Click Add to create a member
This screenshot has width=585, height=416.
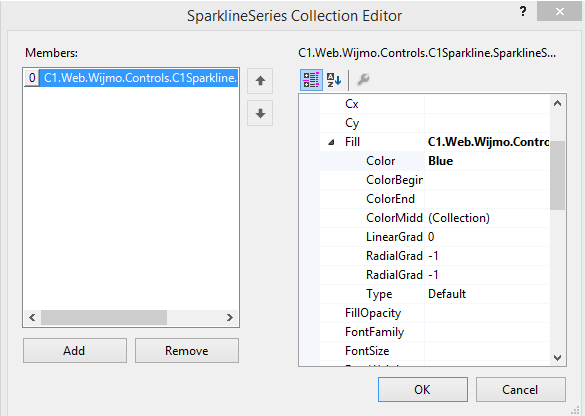click(x=75, y=351)
